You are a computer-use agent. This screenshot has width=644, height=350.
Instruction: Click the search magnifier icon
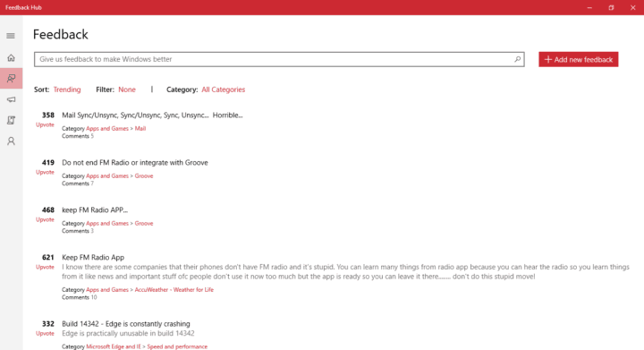(x=518, y=59)
